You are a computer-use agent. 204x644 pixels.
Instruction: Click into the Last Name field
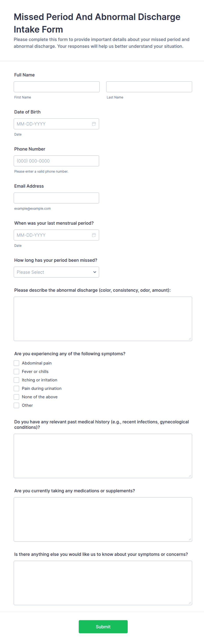tap(149, 87)
